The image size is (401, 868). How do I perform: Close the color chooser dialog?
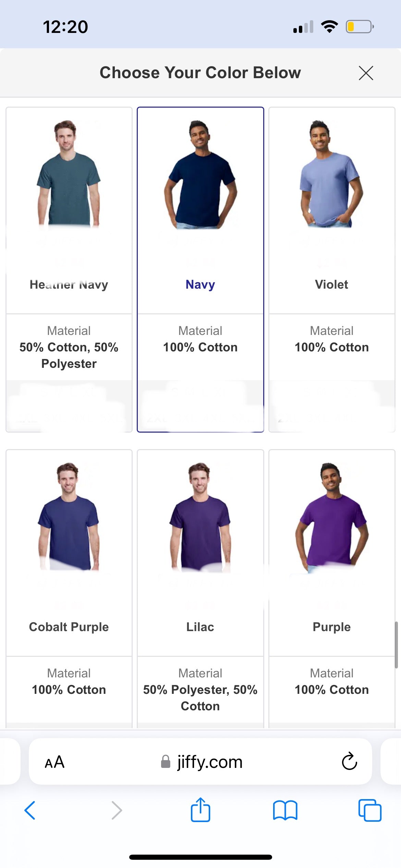(x=366, y=73)
